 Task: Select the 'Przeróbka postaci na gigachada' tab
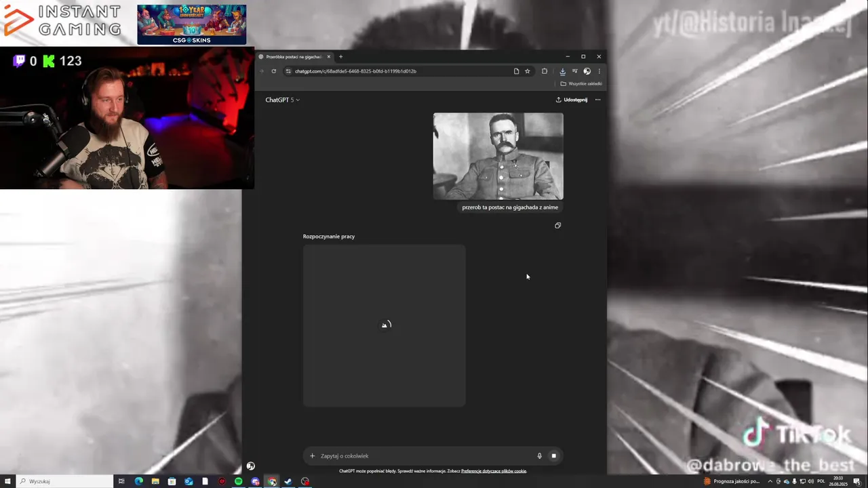pos(295,57)
